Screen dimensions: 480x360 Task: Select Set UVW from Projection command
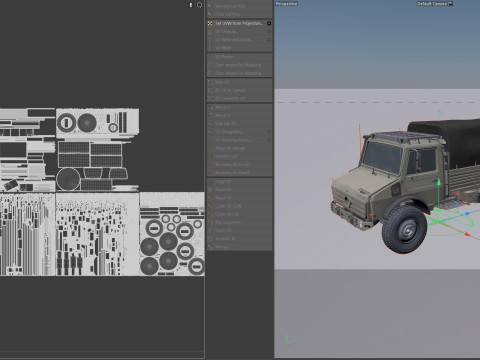point(239,23)
